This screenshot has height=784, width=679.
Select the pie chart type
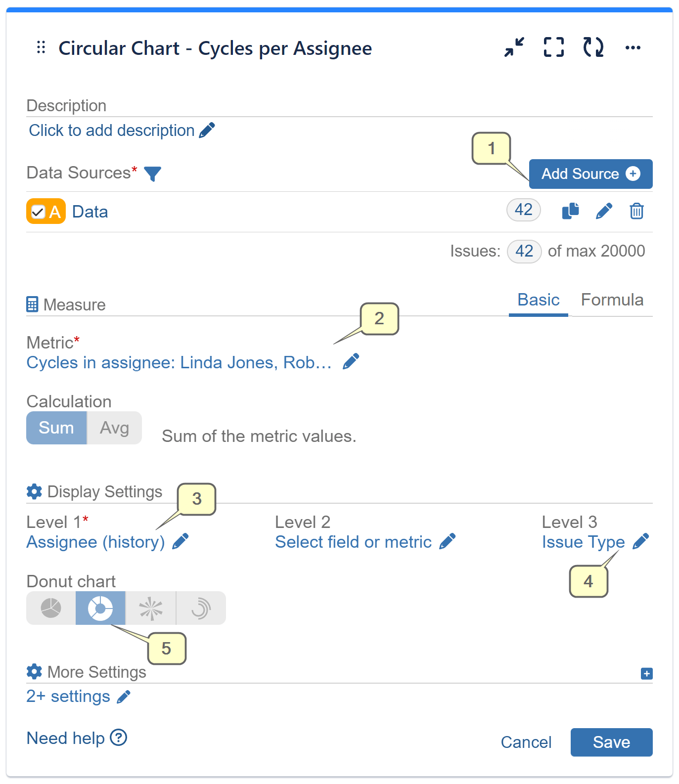(50, 608)
